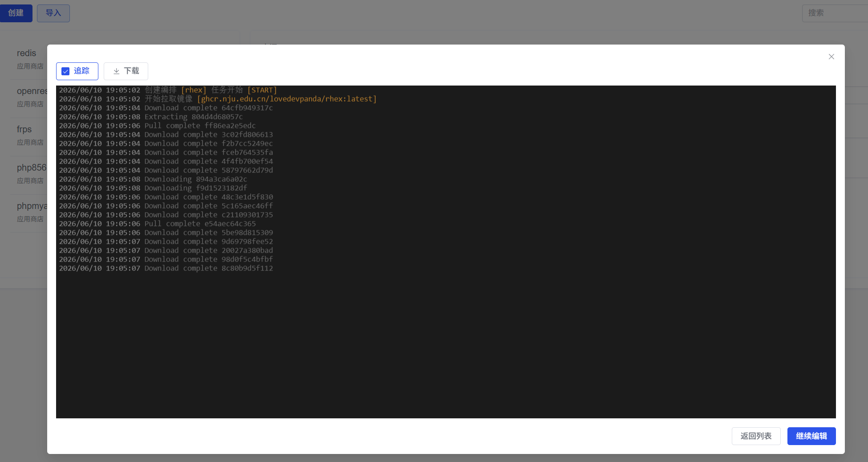
Task: Click log line Download complete 5c165aec46ff
Action: 166,206
